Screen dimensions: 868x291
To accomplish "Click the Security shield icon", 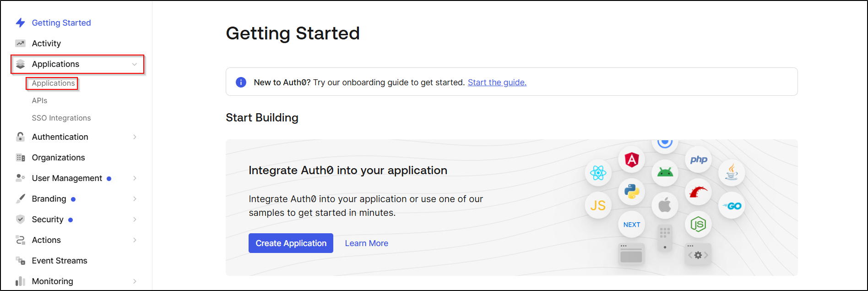I will [x=20, y=219].
